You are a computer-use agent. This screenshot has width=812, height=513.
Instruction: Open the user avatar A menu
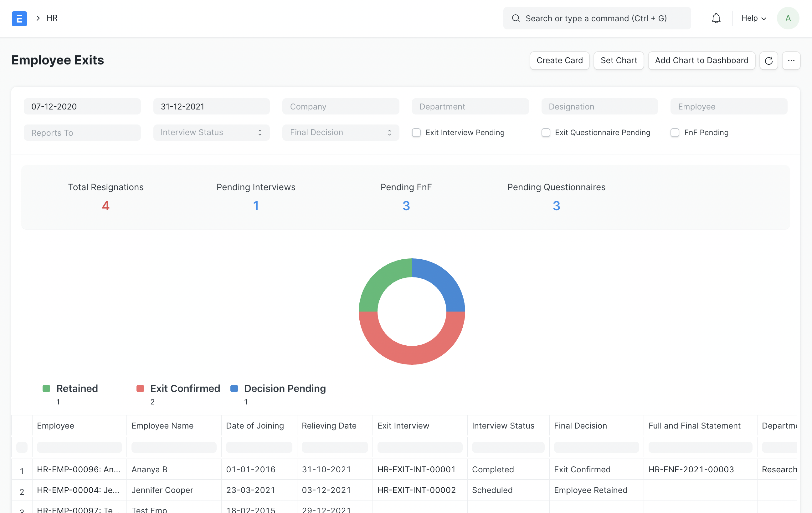click(x=788, y=18)
